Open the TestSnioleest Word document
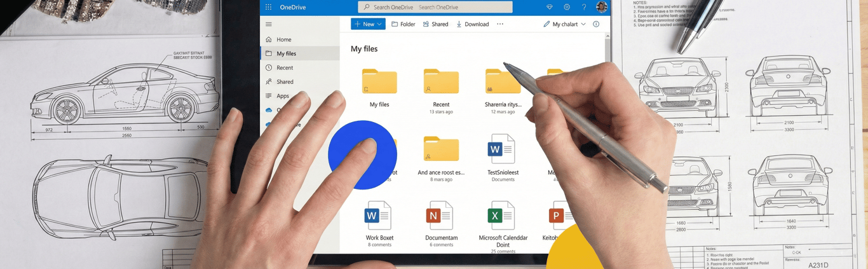The image size is (868, 269). 501,149
